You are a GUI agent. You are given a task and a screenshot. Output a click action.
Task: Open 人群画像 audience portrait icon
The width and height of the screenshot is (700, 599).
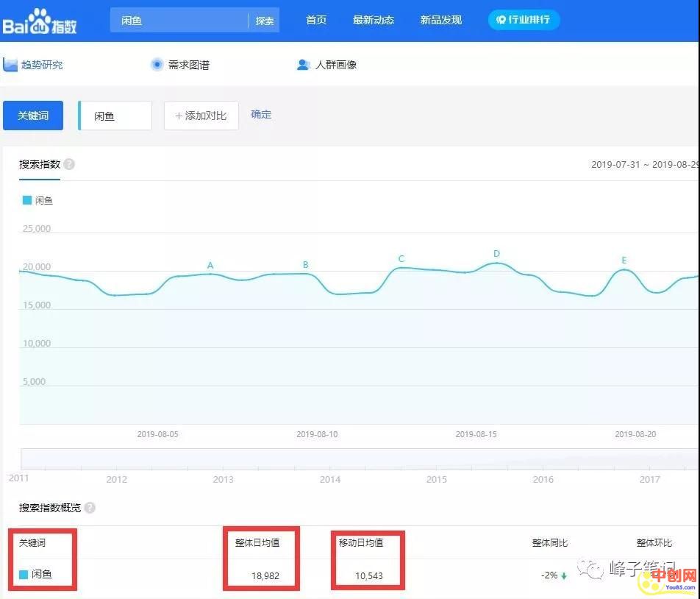tap(303, 65)
